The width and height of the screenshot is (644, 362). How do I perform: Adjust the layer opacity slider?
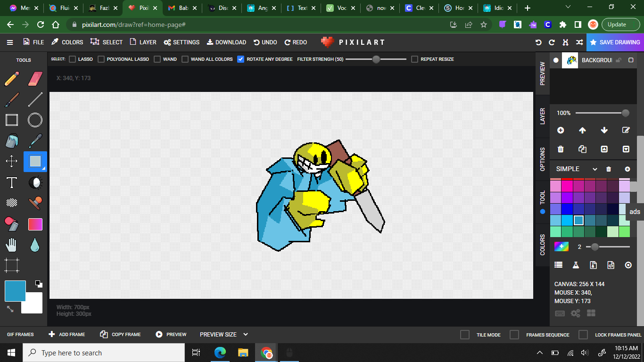pyautogui.click(x=603, y=113)
